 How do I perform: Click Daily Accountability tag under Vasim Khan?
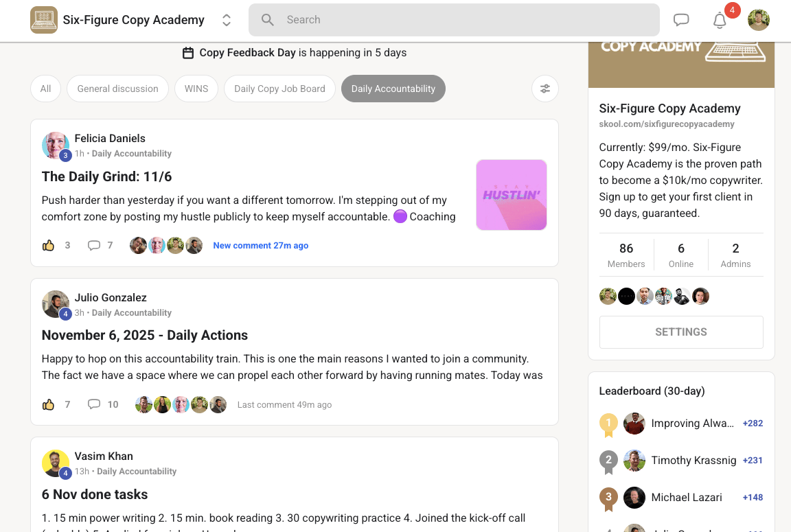tap(137, 471)
